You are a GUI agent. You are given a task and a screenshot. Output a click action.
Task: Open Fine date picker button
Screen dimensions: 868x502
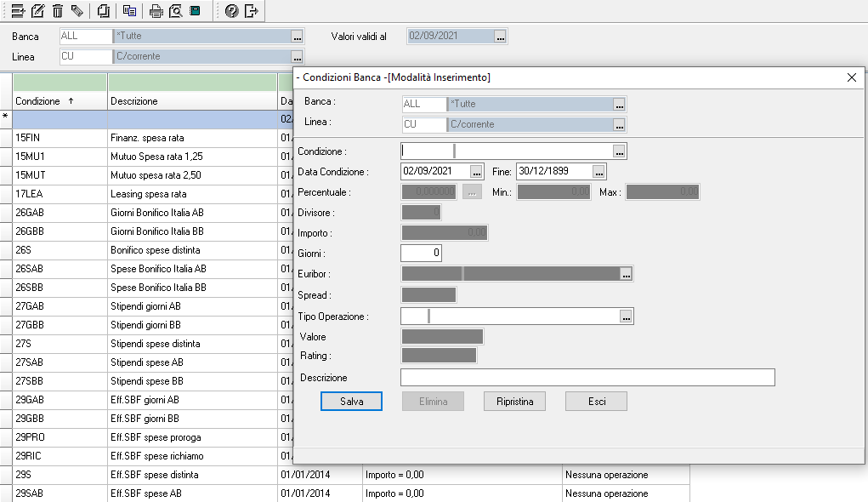click(599, 171)
